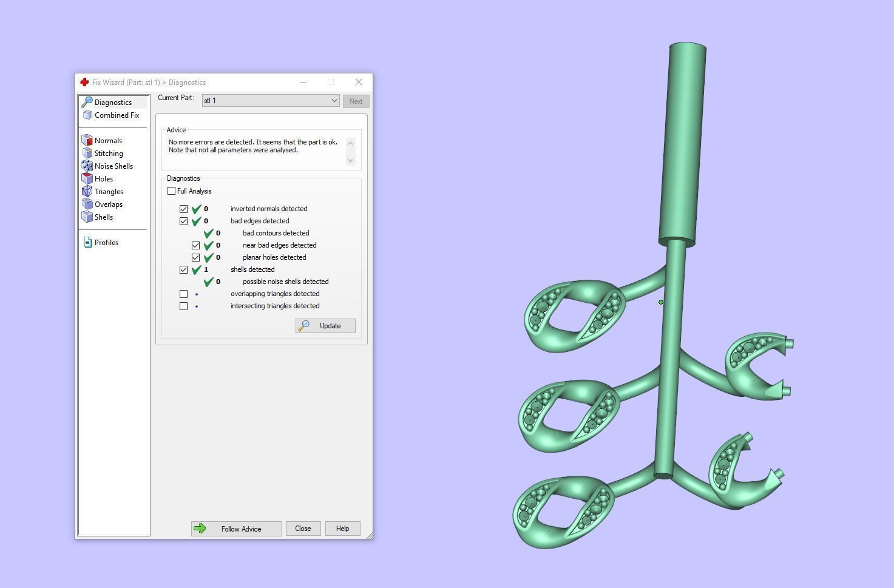Viewport: 894px width, 588px height.
Task: Open the Diagnostics page icon
Action: pos(87,102)
